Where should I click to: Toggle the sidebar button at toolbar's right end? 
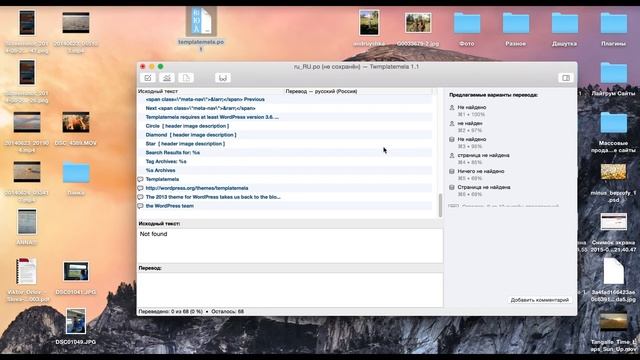pyautogui.click(x=566, y=78)
